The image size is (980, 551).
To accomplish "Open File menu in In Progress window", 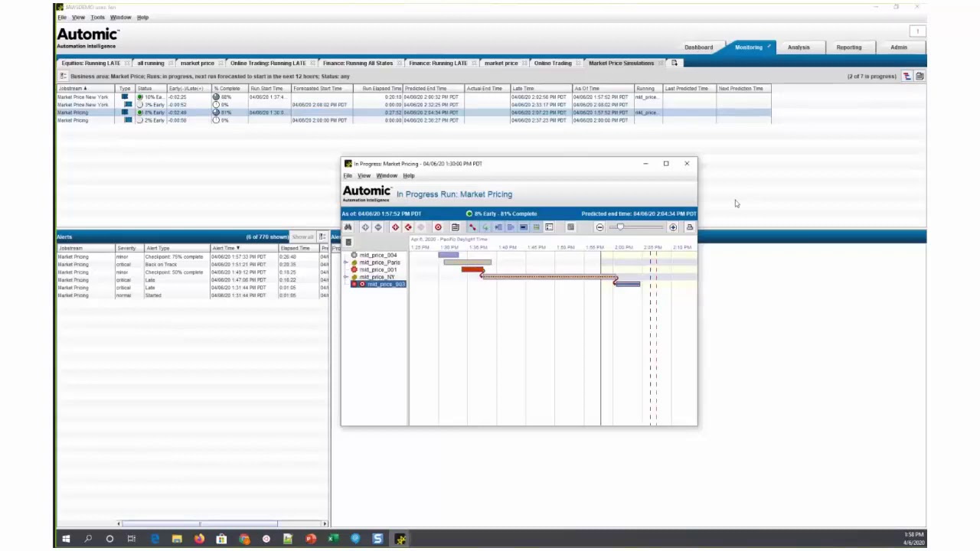I will [348, 176].
